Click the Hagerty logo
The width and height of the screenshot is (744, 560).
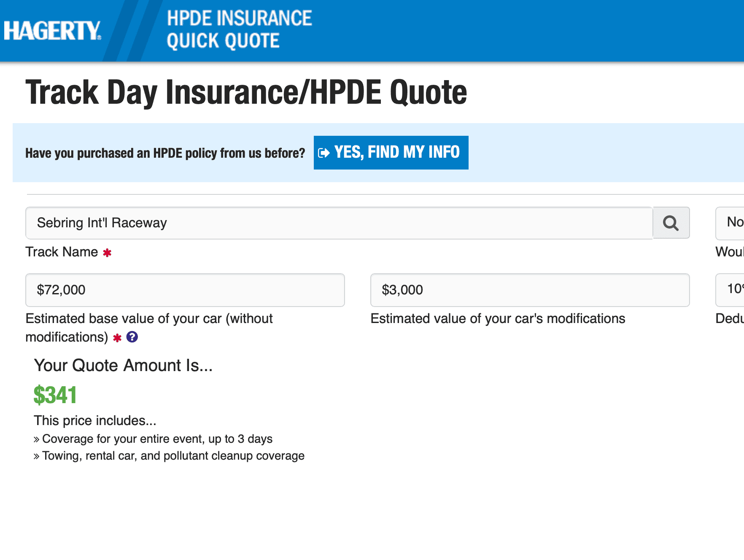tap(52, 31)
